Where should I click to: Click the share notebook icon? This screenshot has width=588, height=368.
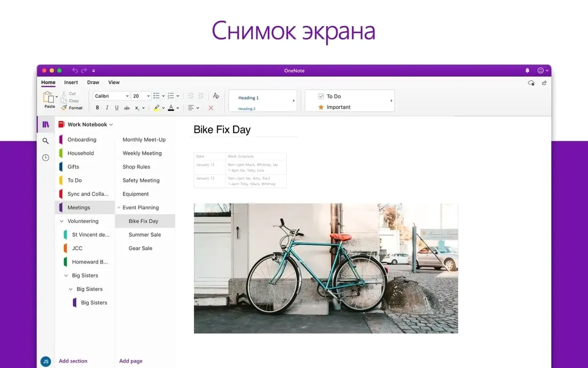point(544,83)
